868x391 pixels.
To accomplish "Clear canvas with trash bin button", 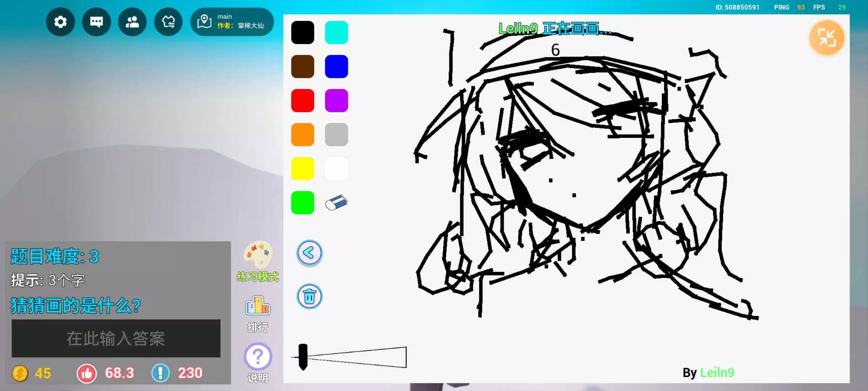I will [309, 297].
